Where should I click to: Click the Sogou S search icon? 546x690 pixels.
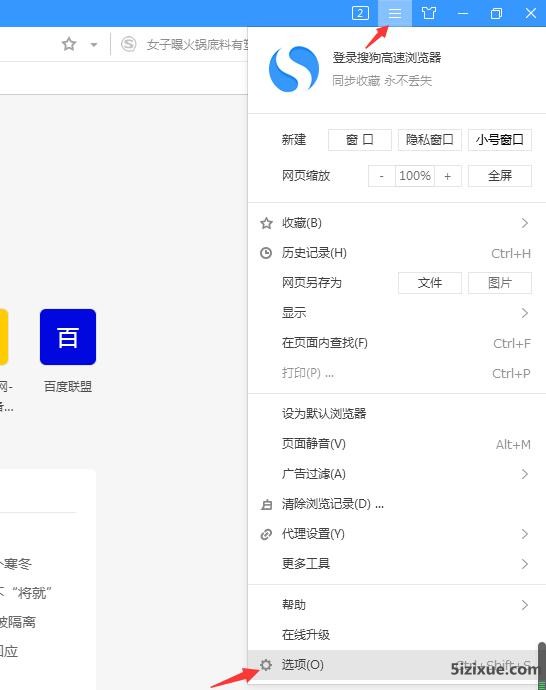[x=128, y=44]
